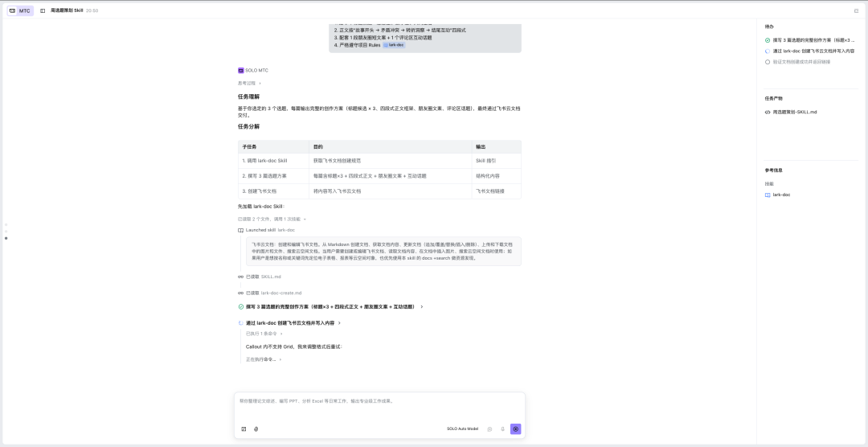
Task: Click the 任务产物 heading in the sidebar
Action: pyautogui.click(x=774, y=99)
